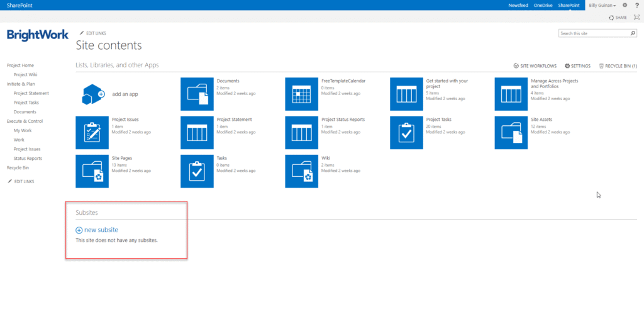Go to OneDrive from top bar
This screenshot has width=644, height=323.
[543, 5]
